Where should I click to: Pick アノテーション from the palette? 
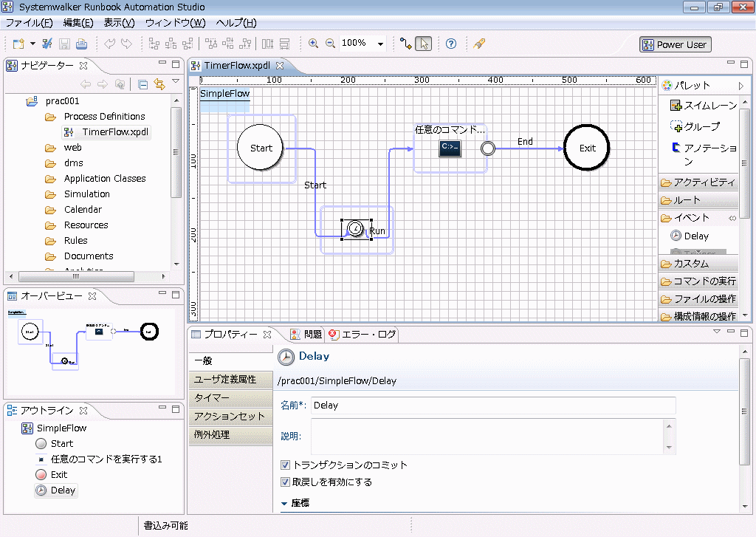pyautogui.click(x=704, y=154)
